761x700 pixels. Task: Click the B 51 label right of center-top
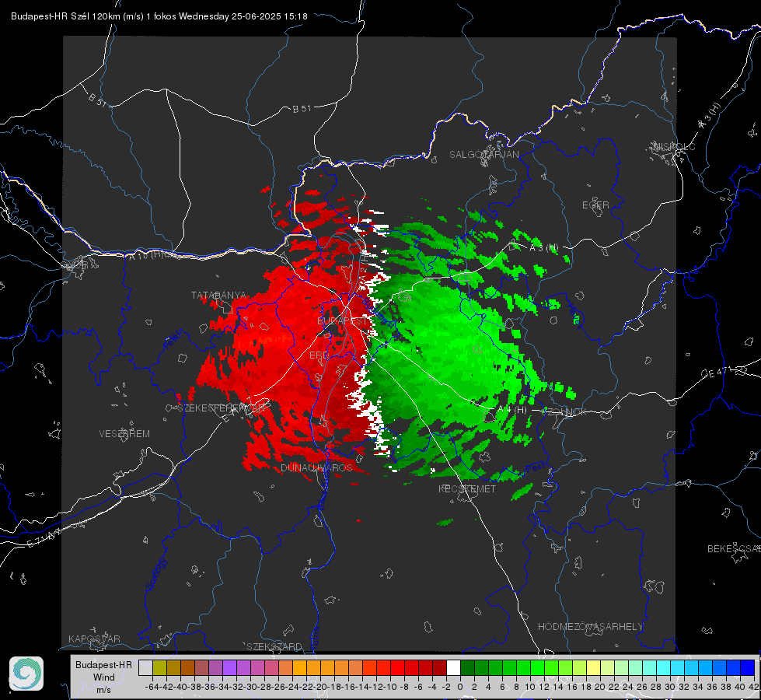pyautogui.click(x=302, y=109)
